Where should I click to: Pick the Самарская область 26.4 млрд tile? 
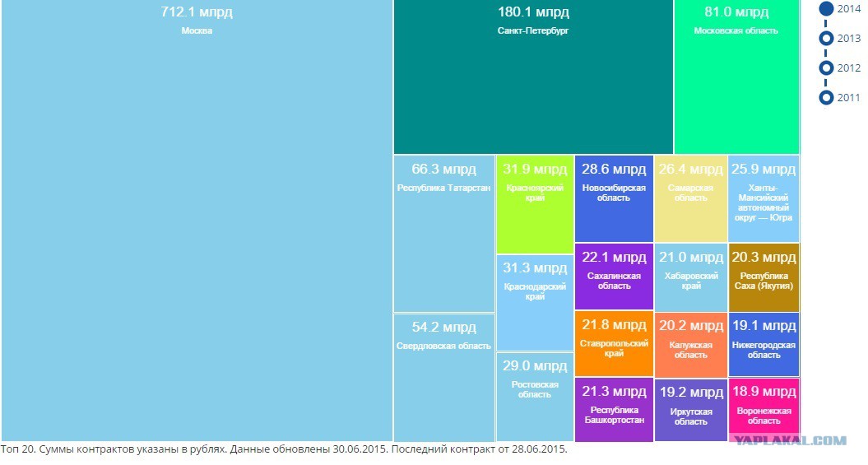(691, 198)
